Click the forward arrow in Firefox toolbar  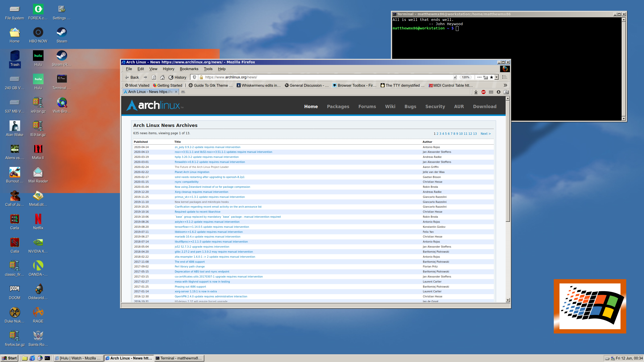145,77
